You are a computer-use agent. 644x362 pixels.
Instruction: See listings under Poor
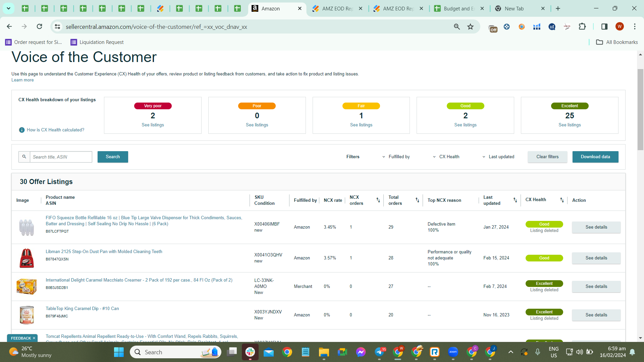[257, 125]
